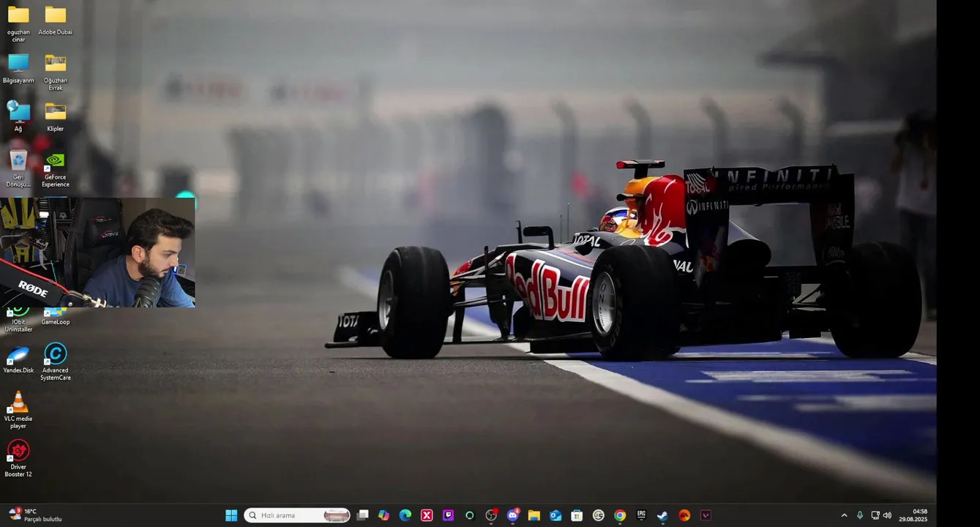Open the green ring app on taskbar
This screenshot has width=980, height=527.
pyautogui.click(x=470, y=515)
